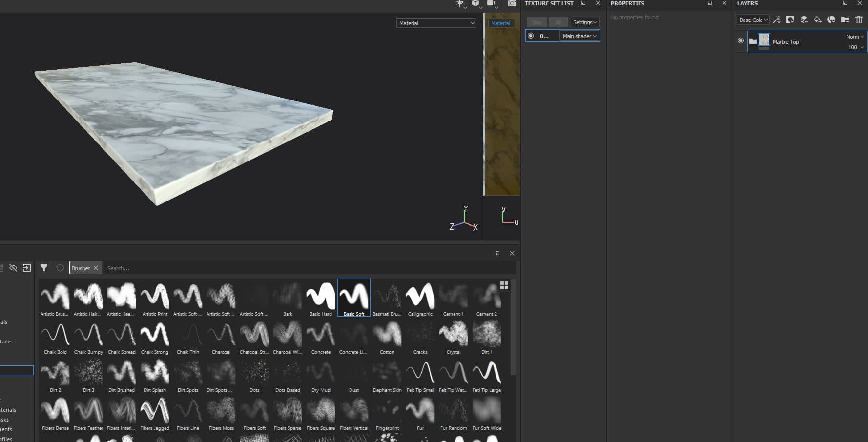The image size is (868, 442).
Task: Open the layer opacity 100 dropdown
Action: (x=856, y=47)
